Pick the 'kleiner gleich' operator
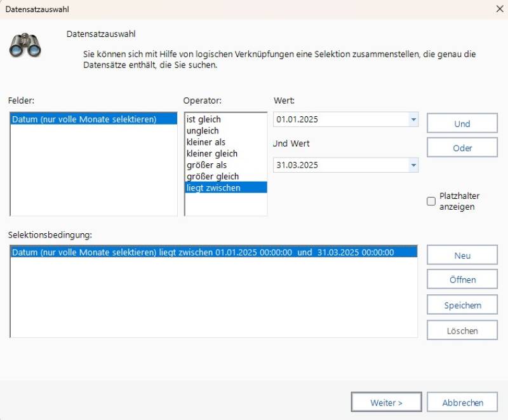Image resolution: width=508 pixels, height=420 pixels. (211, 154)
